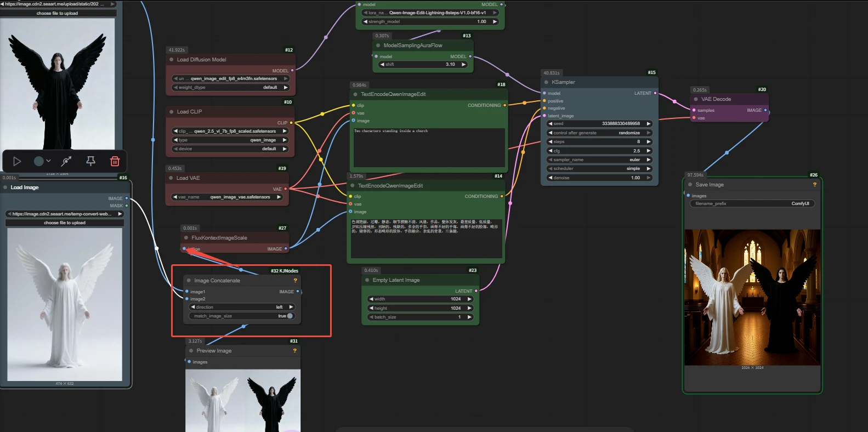Viewport: 868px width, 432px height.
Task: Increase KSampler steps with right arrow
Action: [649, 141]
